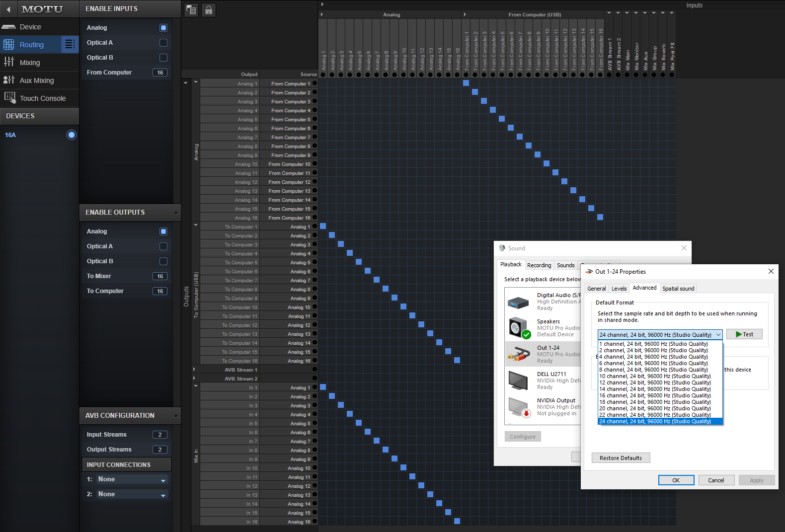785x532 pixels.
Task: Enable Optical B under Enable Inputs
Action: tap(163, 58)
